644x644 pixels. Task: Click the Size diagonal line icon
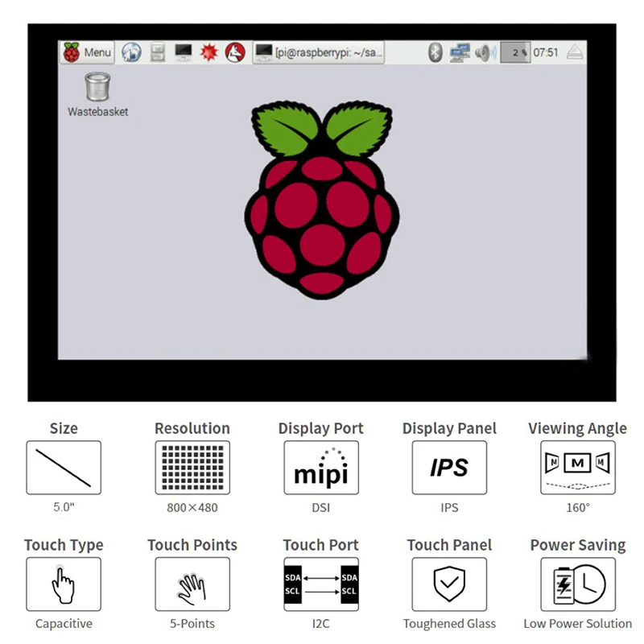click(64, 468)
